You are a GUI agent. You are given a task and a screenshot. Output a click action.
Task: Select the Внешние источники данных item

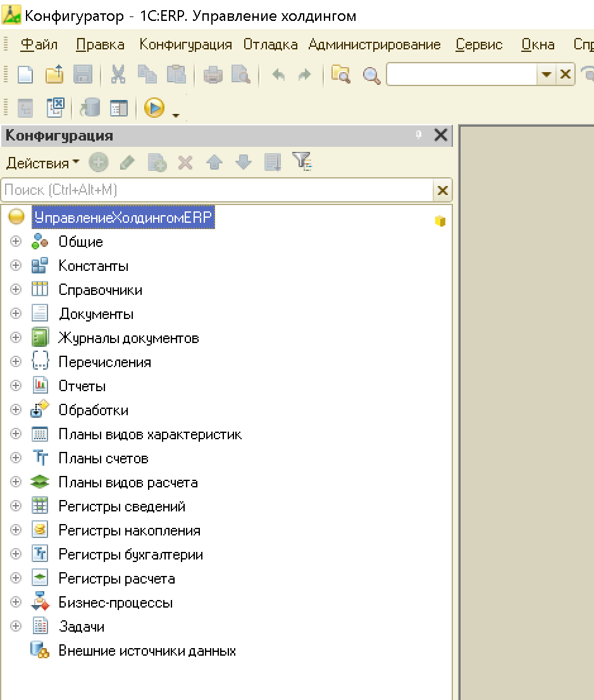click(148, 651)
